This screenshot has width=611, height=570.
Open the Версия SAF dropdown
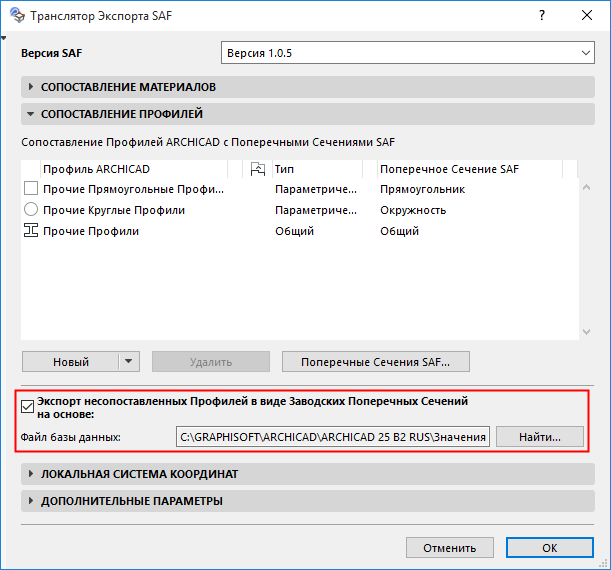pos(408,53)
